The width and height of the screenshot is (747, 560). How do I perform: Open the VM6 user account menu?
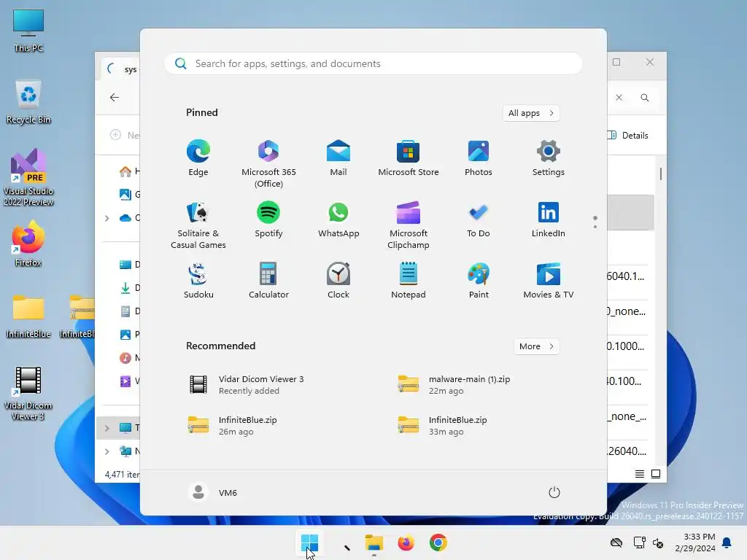213,492
